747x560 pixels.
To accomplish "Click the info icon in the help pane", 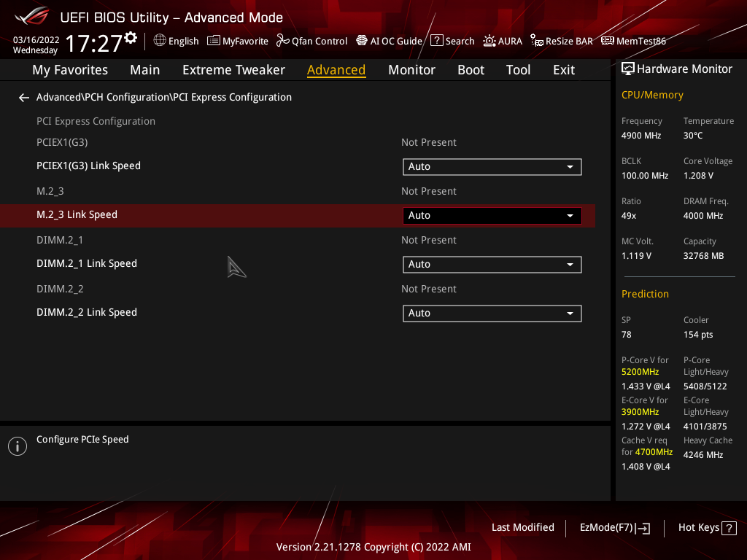I will pyautogui.click(x=18, y=446).
